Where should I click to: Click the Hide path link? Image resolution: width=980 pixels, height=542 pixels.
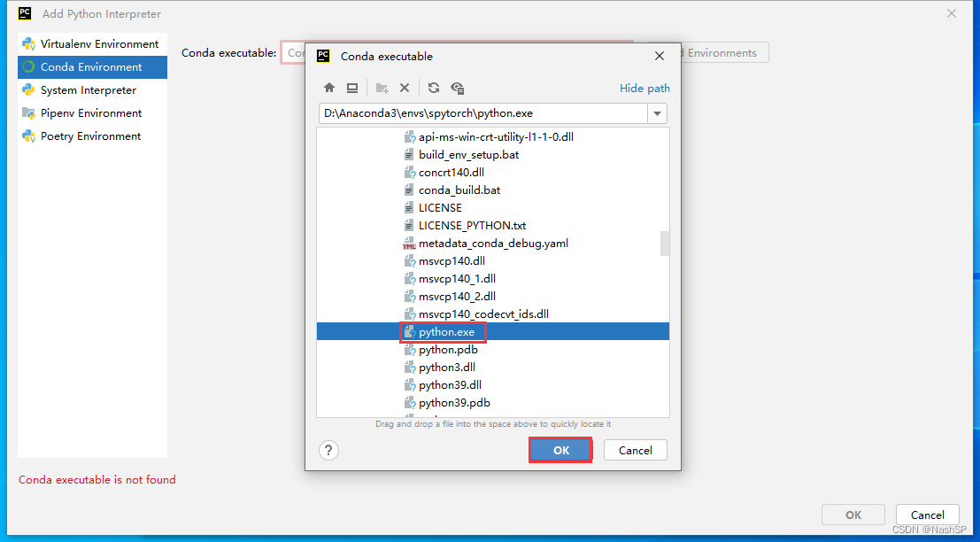(644, 89)
